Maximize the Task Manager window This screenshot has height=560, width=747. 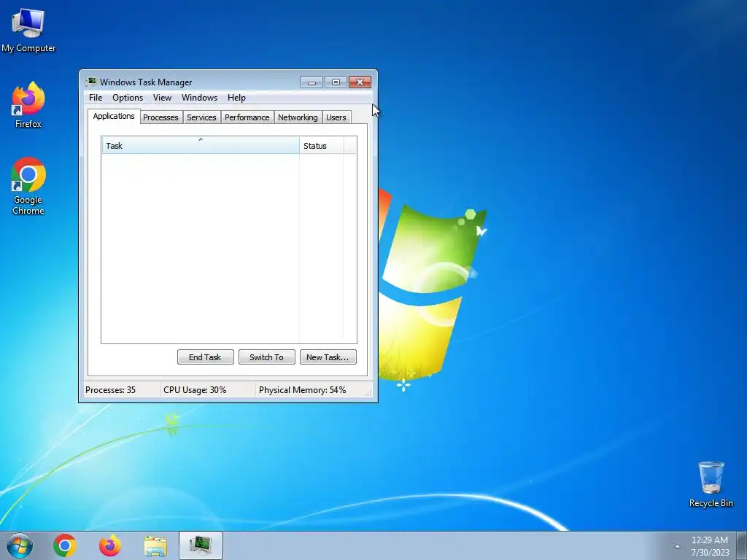pyautogui.click(x=336, y=82)
